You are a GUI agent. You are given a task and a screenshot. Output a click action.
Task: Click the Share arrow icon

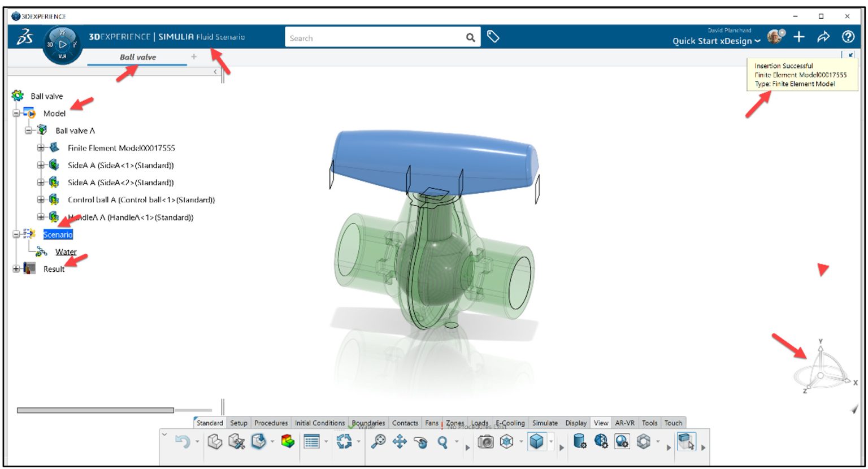point(823,37)
